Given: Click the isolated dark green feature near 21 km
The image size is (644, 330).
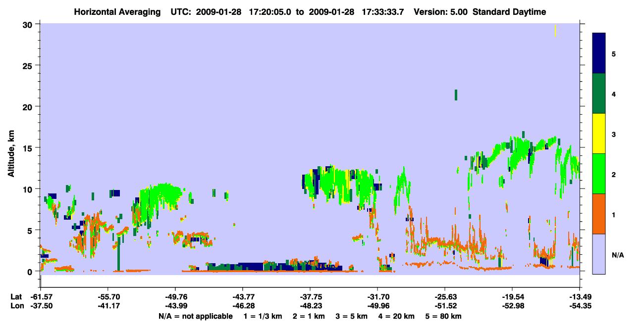Looking at the screenshot, I should click(456, 94).
